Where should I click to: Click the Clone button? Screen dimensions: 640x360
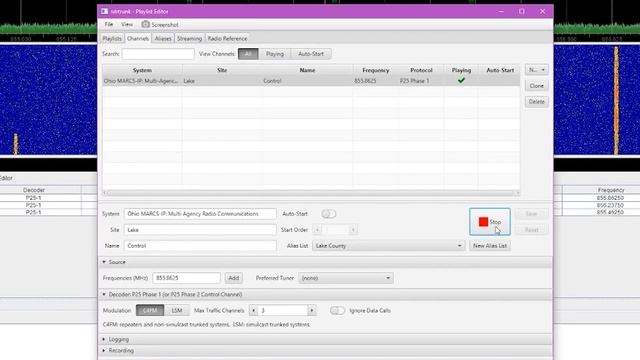[536, 86]
